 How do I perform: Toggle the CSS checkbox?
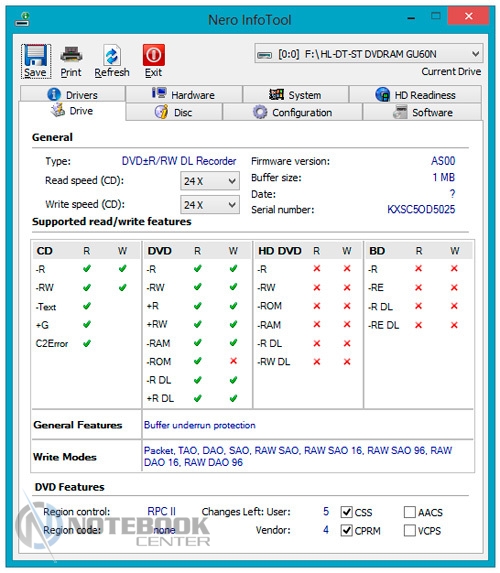coord(346,512)
